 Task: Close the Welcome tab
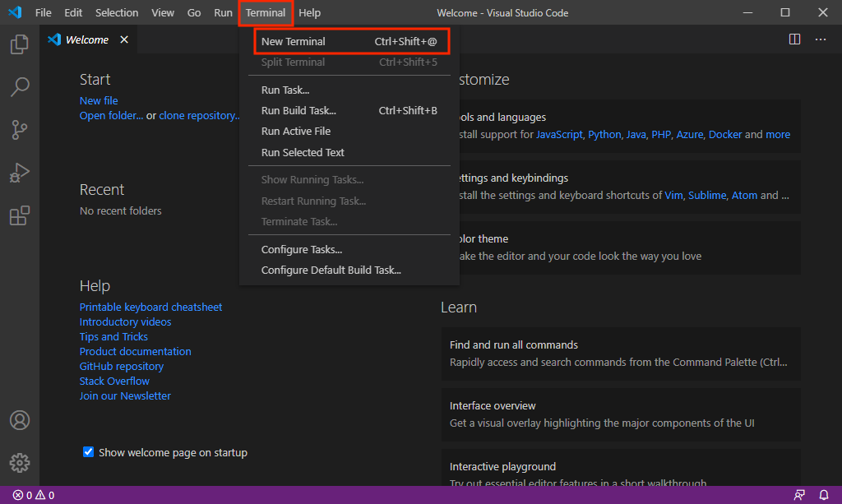point(124,39)
